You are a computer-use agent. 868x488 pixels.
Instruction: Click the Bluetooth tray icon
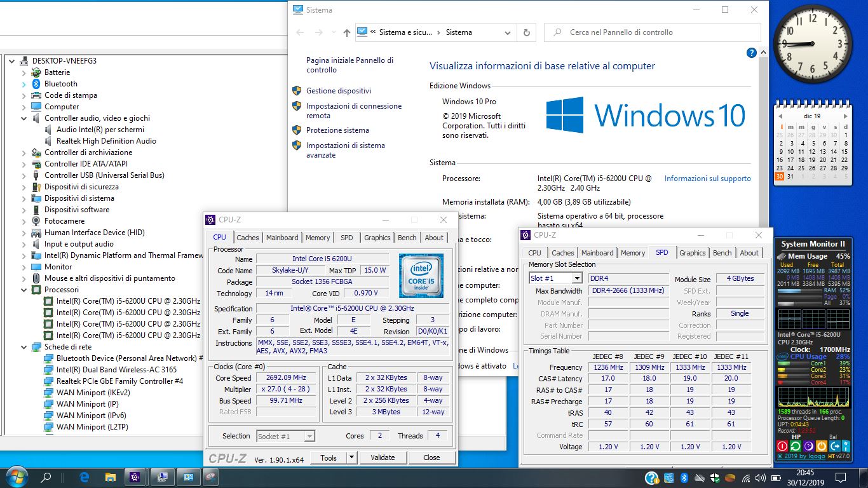[x=684, y=477]
